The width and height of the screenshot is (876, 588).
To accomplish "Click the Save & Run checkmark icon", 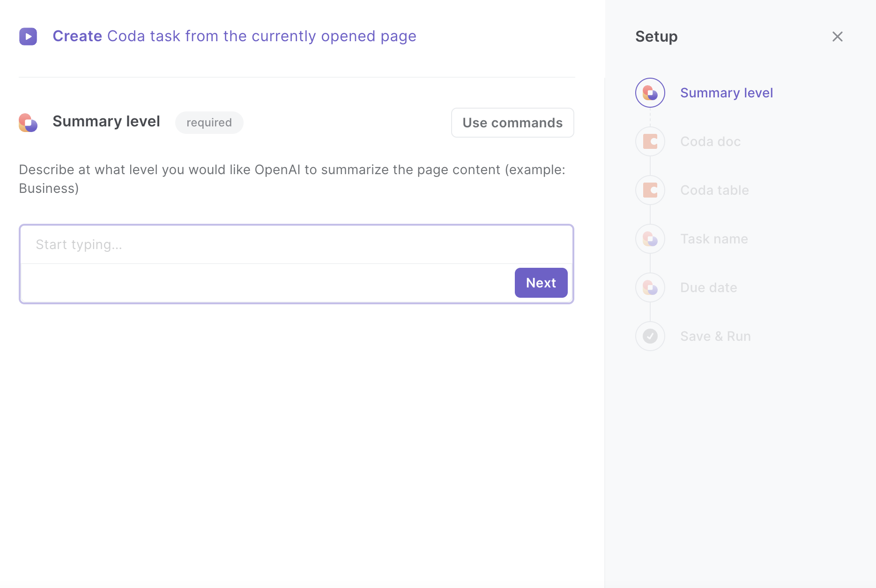I will pyautogui.click(x=650, y=336).
